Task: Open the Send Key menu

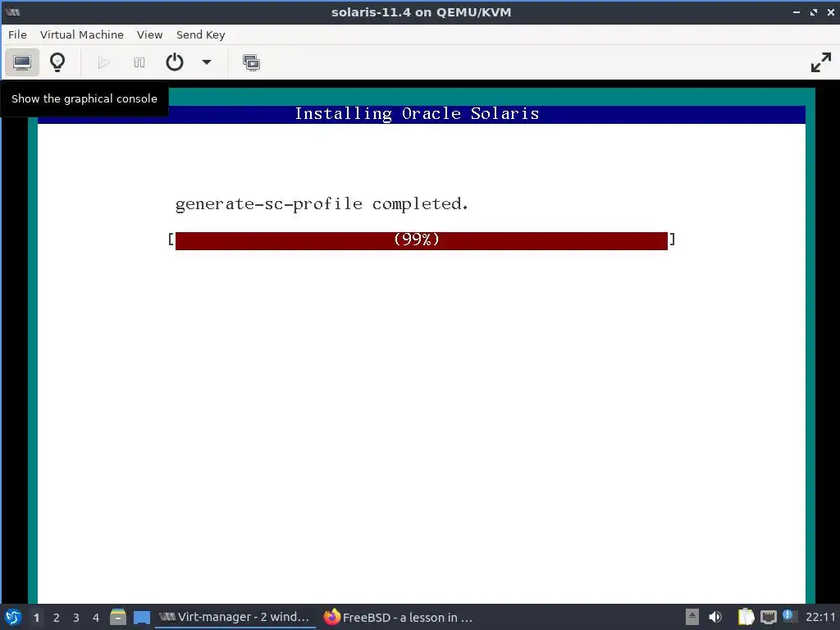Action: (200, 34)
